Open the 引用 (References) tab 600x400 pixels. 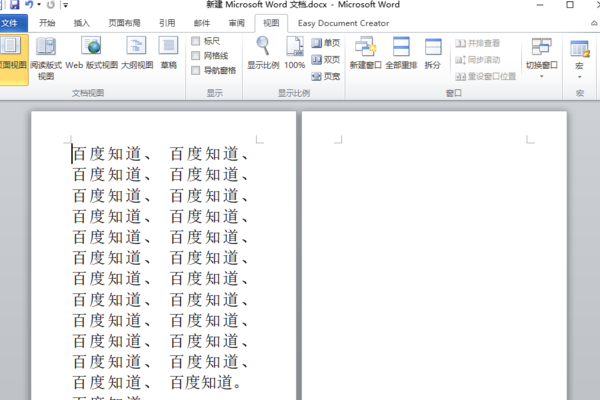[167, 23]
